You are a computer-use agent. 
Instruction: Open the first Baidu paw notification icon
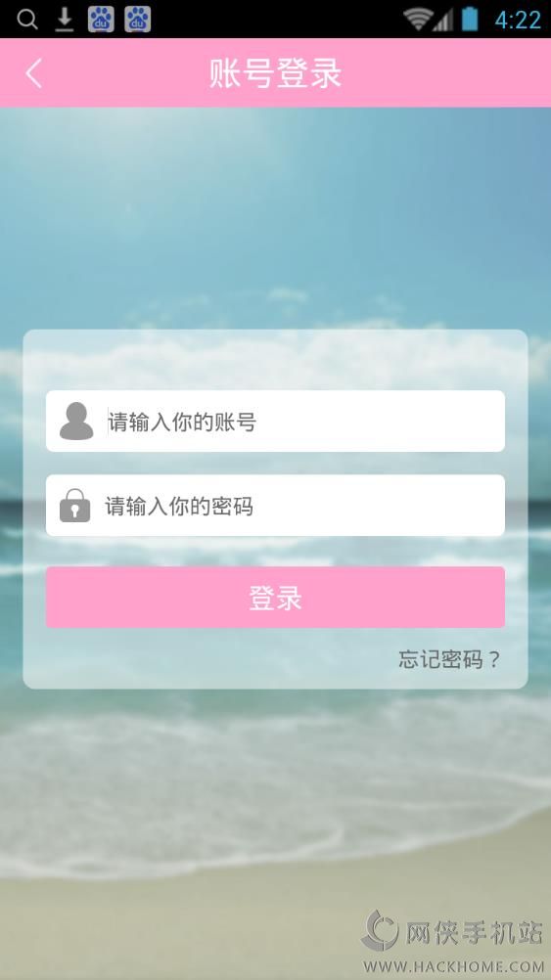pyautogui.click(x=101, y=20)
